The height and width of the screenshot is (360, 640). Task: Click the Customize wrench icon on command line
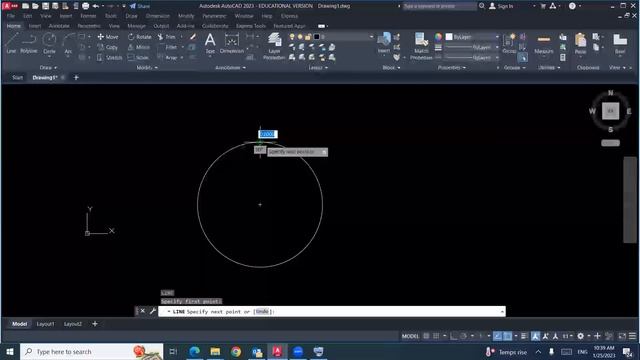tap(153, 311)
